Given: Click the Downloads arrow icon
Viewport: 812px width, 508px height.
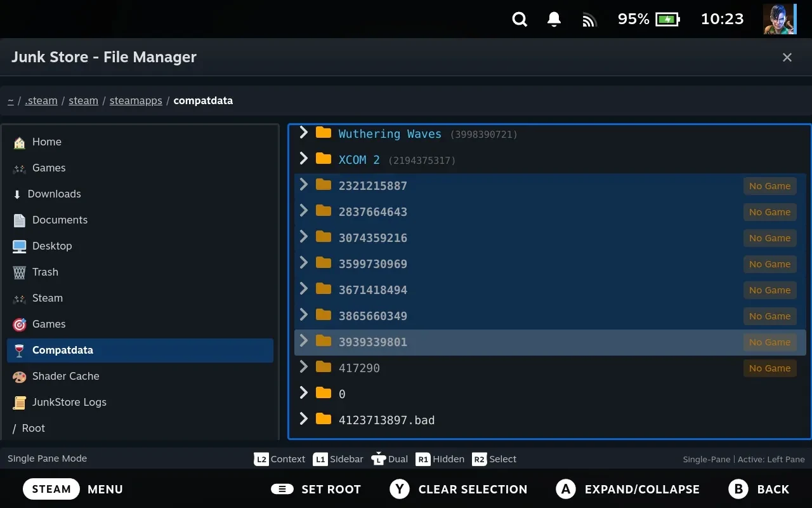Looking at the screenshot, I should (17, 194).
